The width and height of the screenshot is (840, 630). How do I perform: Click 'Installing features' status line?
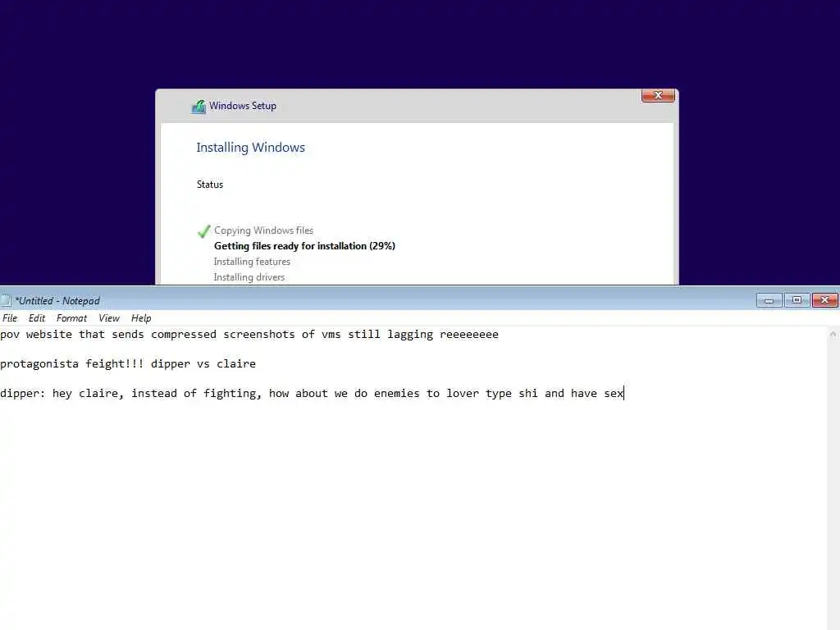(252, 262)
